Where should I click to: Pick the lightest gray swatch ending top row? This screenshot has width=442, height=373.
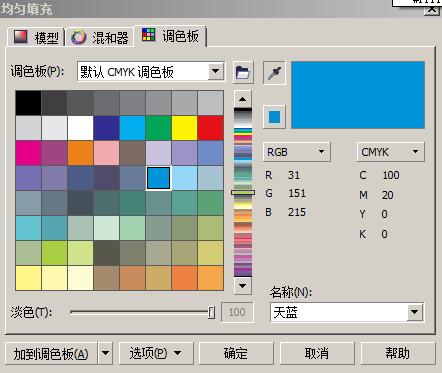point(210,103)
